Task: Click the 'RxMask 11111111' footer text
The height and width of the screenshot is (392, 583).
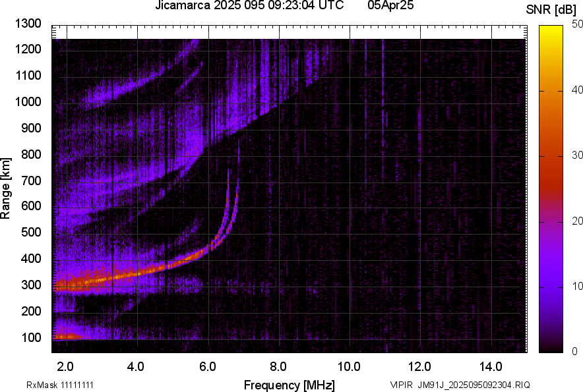Action: pyautogui.click(x=60, y=385)
